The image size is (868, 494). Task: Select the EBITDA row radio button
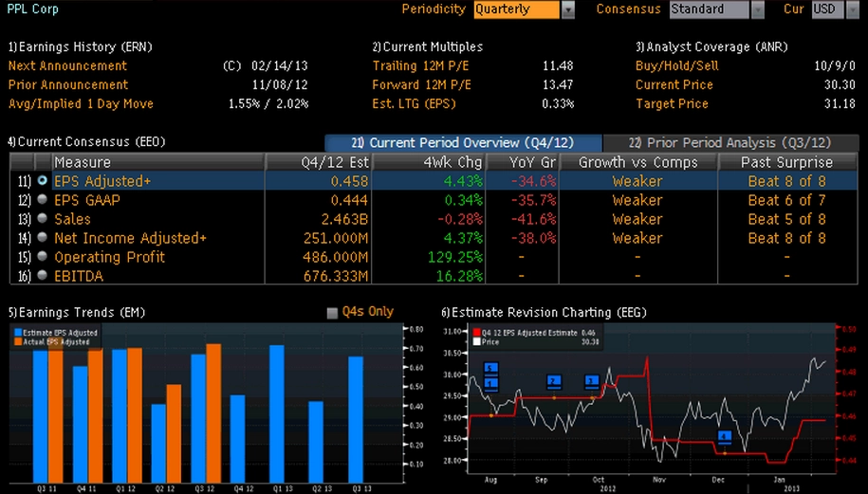(x=42, y=276)
